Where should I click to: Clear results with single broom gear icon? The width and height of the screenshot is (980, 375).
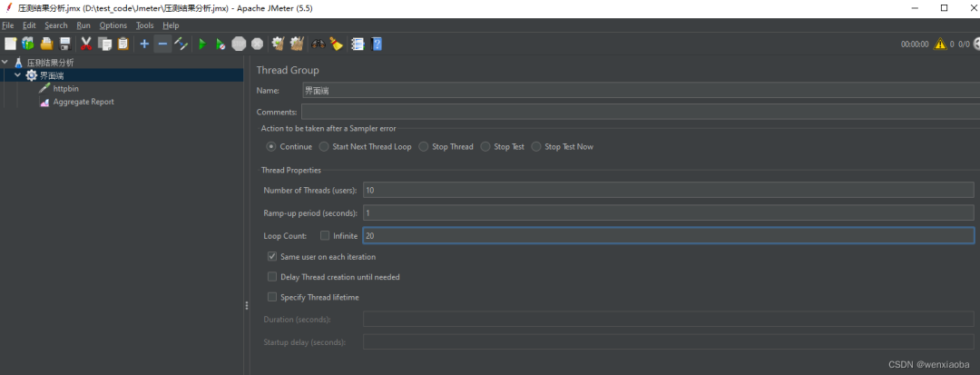pos(279,44)
